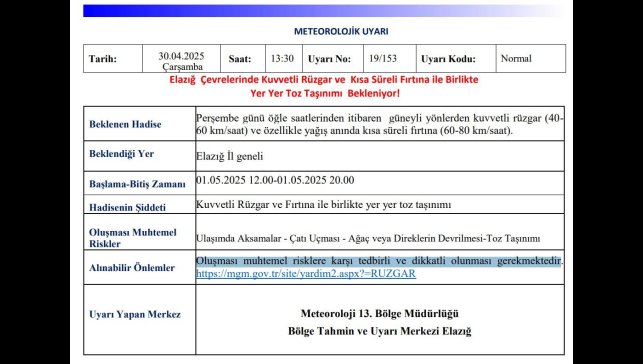Select the 01.05.2025 12.00-01.05.2025 20.00 time range
The image size is (643, 364).
275,180
